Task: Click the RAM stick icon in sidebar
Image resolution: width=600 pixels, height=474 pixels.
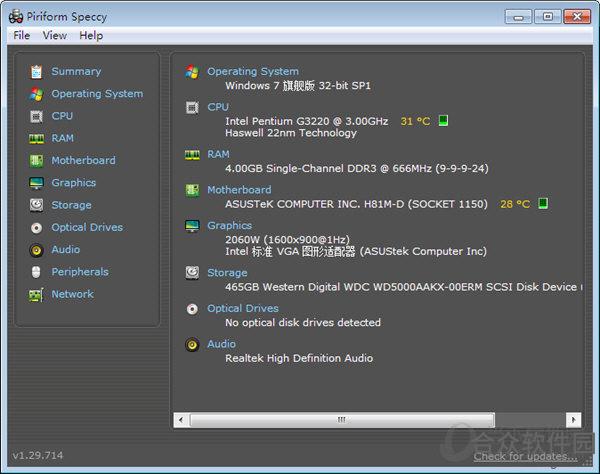Action: pyautogui.click(x=36, y=138)
